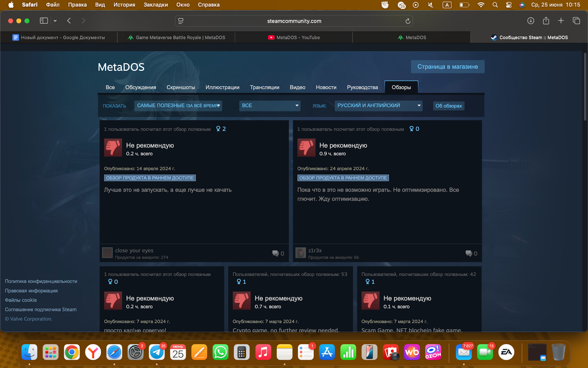Screen dimensions: 588x368
Task: Click the z1r3x avatar thumbnail
Action: [301, 253]
